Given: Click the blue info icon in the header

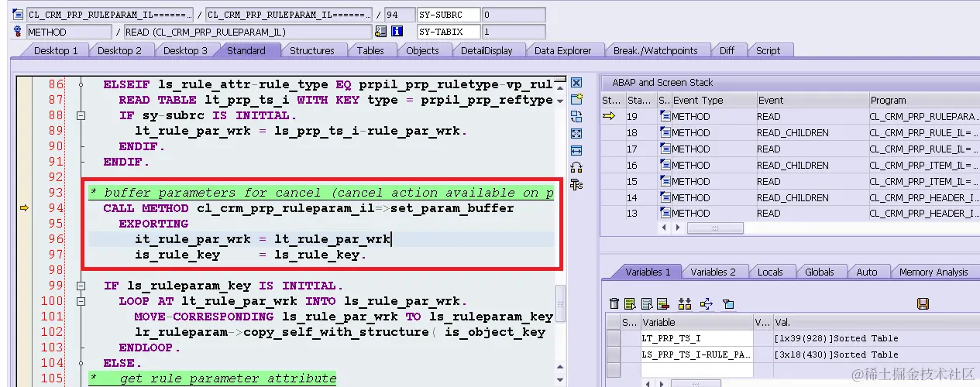Looking at the screenshot, I should 397,32.
